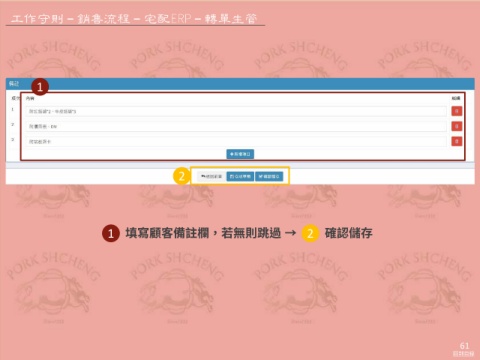
Task: Click the yellow step 2 badge beside buttons
Action: point(181,176)
